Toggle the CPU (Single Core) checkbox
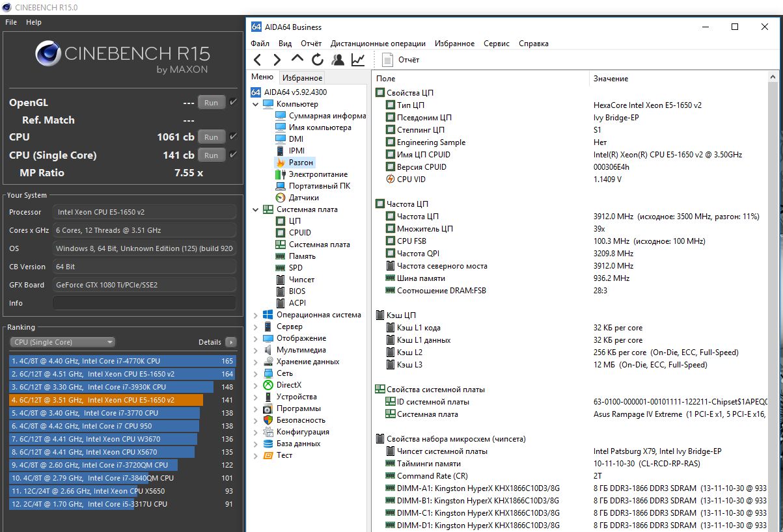 click(233, 155)
